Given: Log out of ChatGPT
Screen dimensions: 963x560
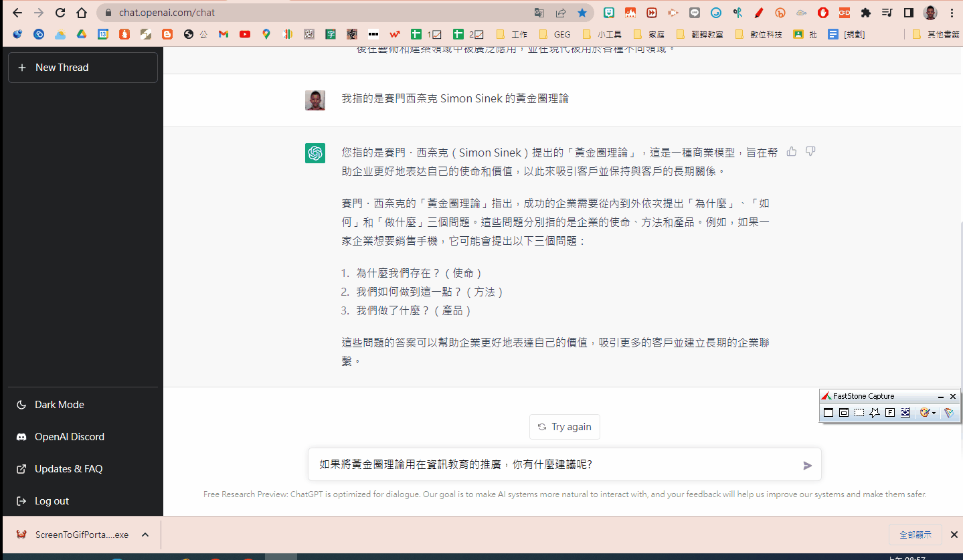Looking at the screenshot, I should click(82, 501).
